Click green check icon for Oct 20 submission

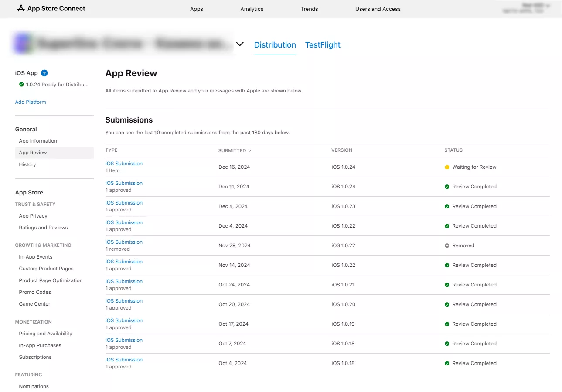(x=447, y=304)
